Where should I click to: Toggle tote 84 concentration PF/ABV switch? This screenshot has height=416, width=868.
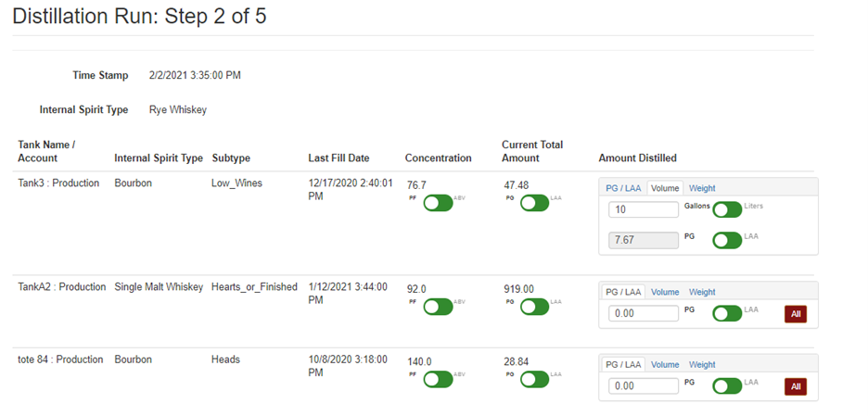(x=438, y=378)
